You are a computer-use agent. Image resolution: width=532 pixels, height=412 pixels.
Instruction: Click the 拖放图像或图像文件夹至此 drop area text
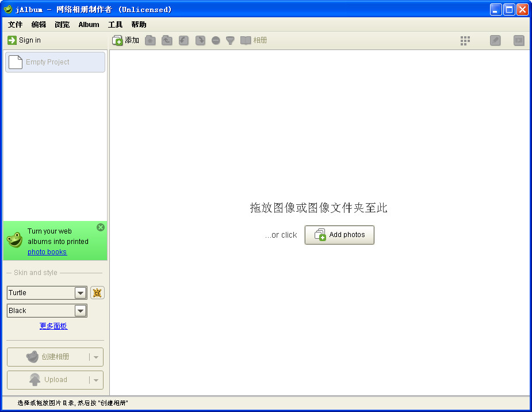(319, 208)
